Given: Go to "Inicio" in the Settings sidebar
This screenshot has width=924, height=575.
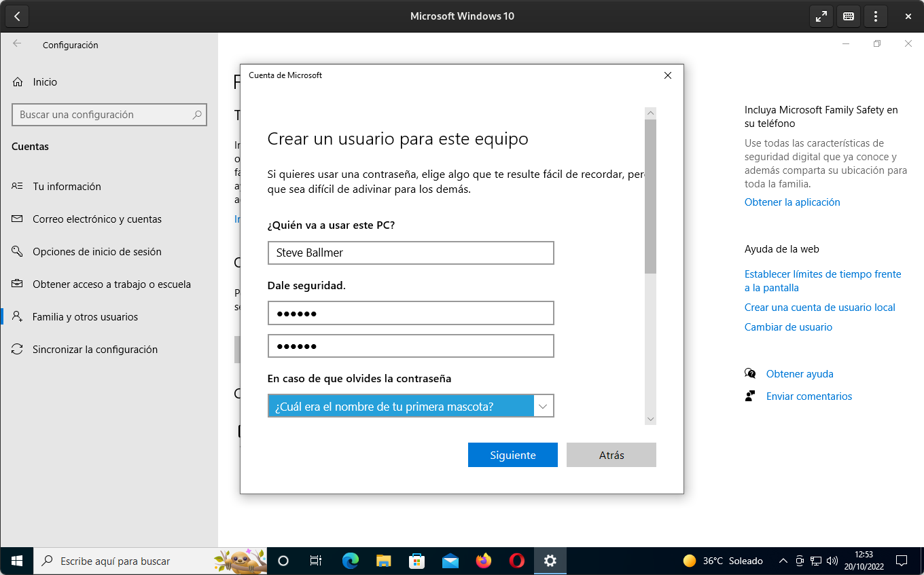Looking at the screenshot, I should coord(43,81).
